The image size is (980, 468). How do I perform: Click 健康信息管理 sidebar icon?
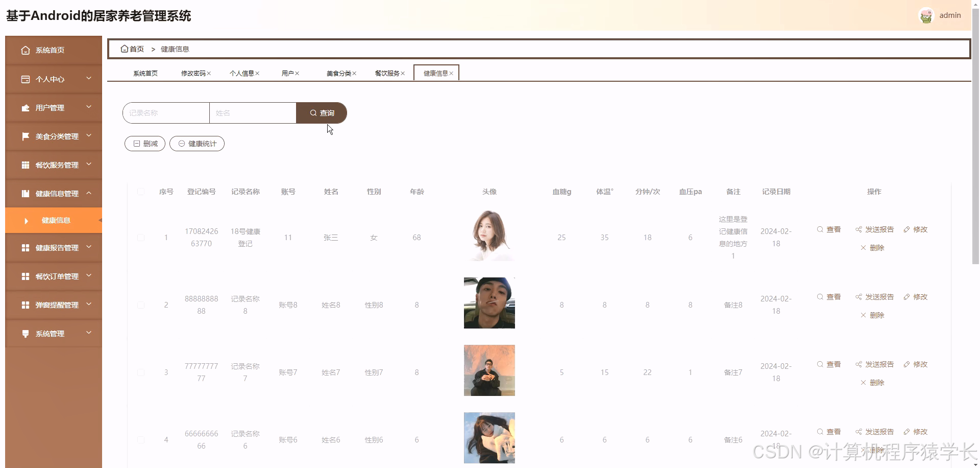pyautogui.click(x=26, y=194)
